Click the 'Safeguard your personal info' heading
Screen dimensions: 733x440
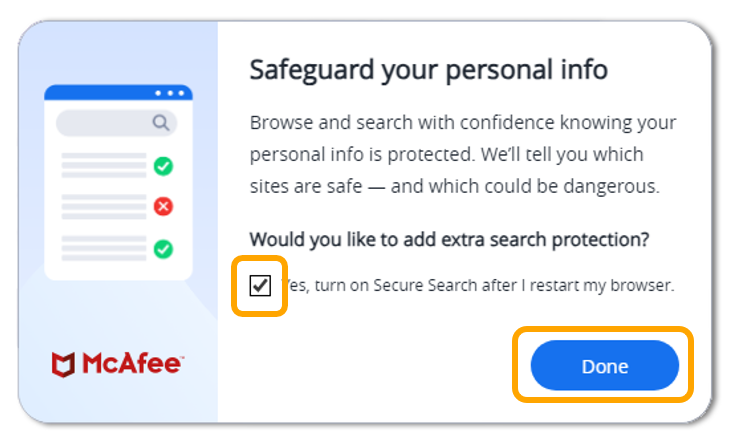pos(428,71)
